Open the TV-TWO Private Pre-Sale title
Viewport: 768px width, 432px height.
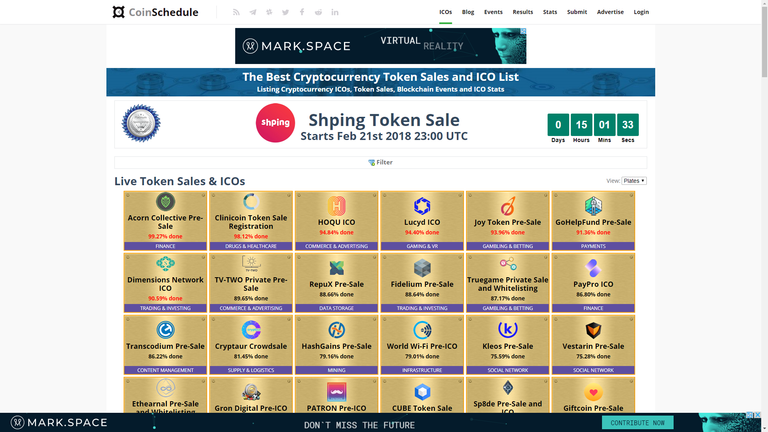tap(251, 284)
